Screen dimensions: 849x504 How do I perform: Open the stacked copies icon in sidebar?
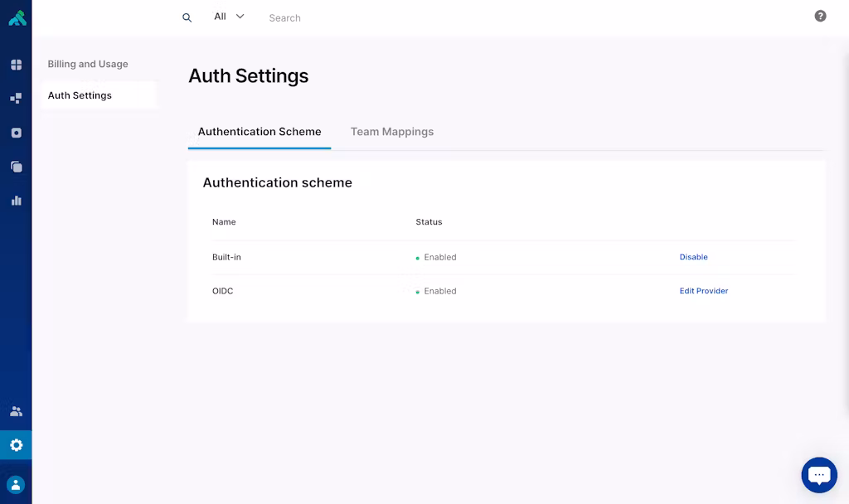click(16, 167)
